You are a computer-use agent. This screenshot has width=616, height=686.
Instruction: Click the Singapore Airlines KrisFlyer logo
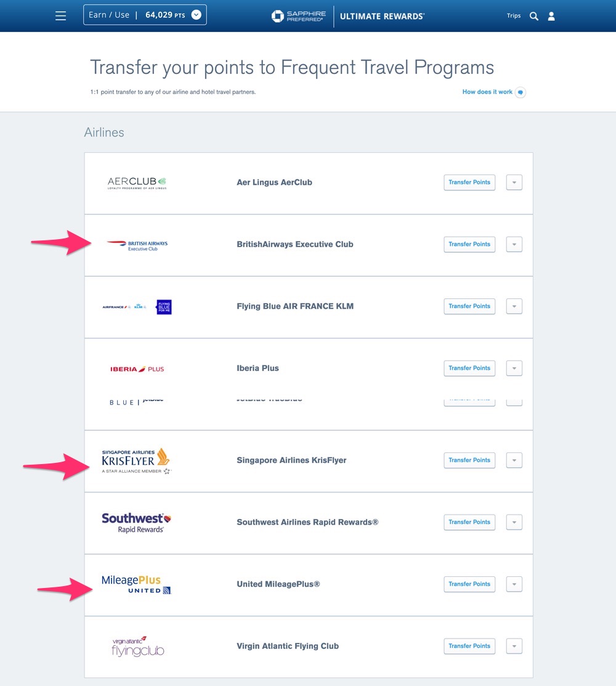[136, 460]
